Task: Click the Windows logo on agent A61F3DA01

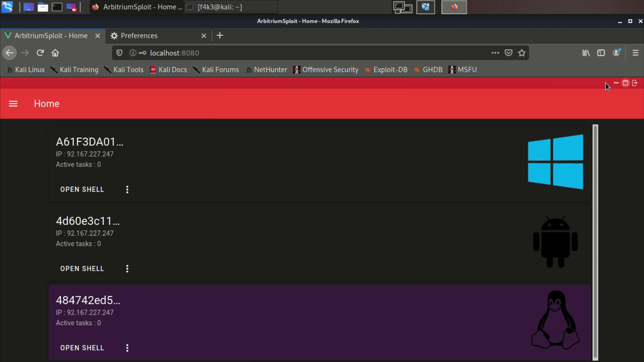Action: click(555, 162)
